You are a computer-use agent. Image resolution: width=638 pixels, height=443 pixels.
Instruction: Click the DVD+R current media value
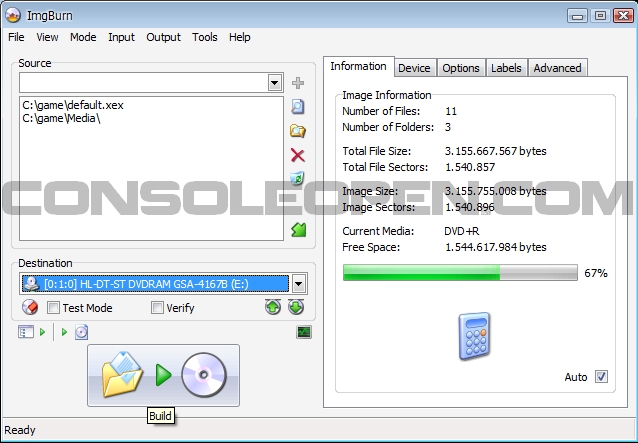coord(462,231)
